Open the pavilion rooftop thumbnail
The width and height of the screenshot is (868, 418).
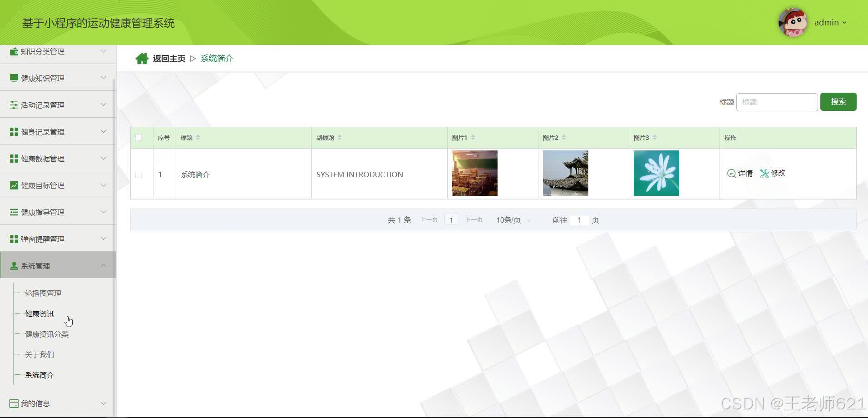[x=566, y=173]
